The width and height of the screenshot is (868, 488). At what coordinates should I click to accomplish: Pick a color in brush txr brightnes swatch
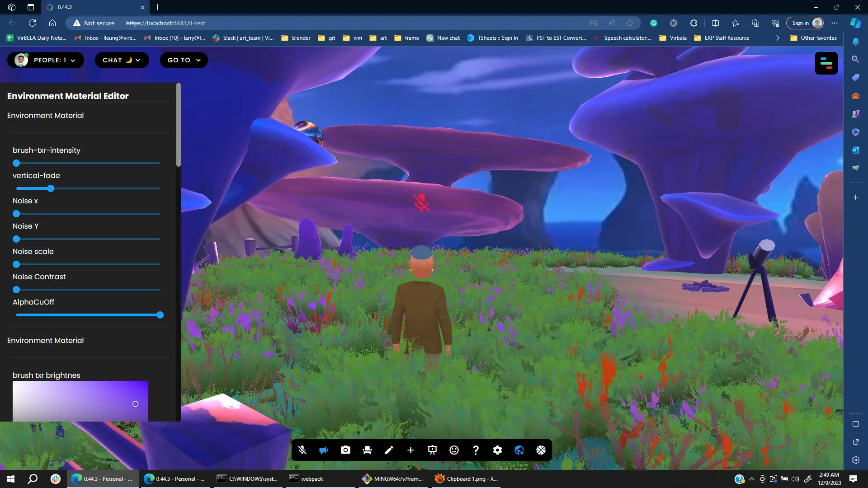click(80, 401)
